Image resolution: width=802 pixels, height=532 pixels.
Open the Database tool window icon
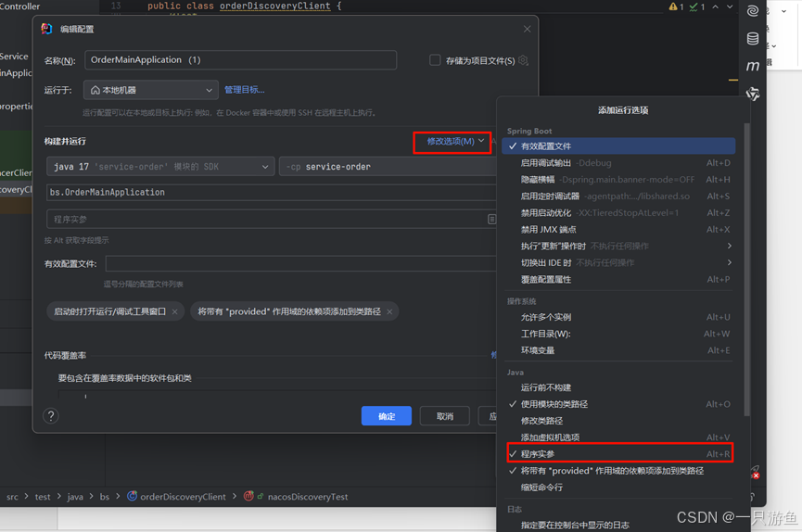coord(752,38)
